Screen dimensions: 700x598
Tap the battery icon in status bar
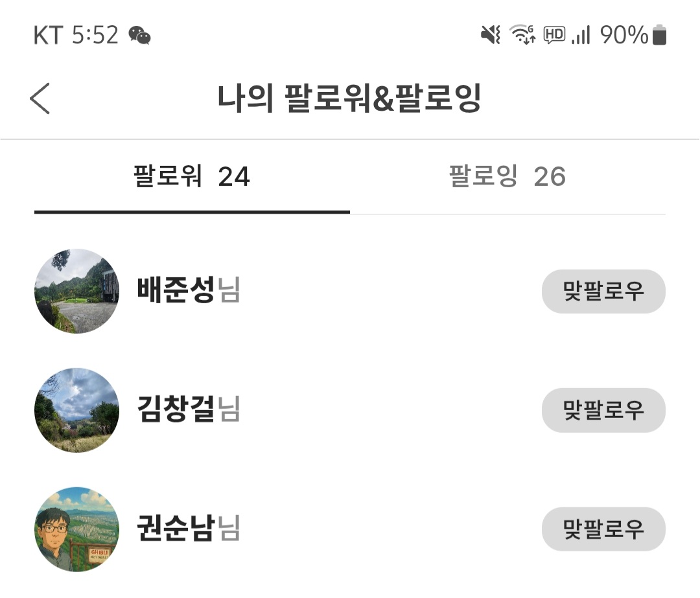click(659, 34)
